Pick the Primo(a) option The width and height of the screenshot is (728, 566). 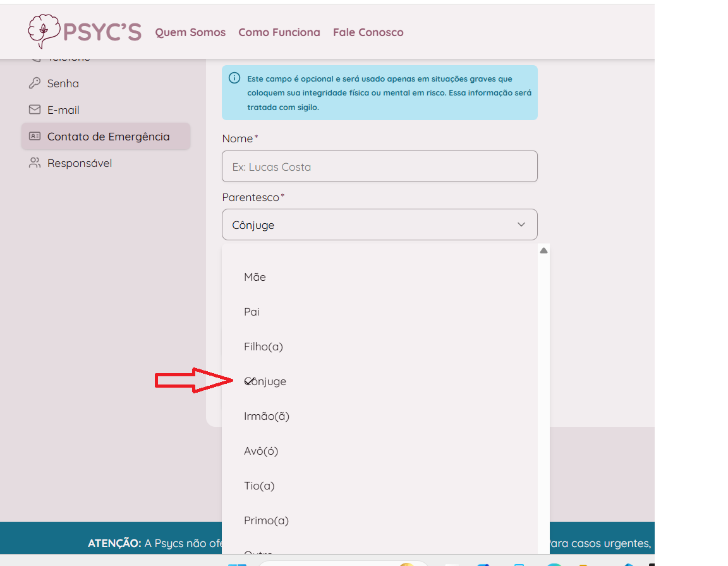click(x=266, y=520)
